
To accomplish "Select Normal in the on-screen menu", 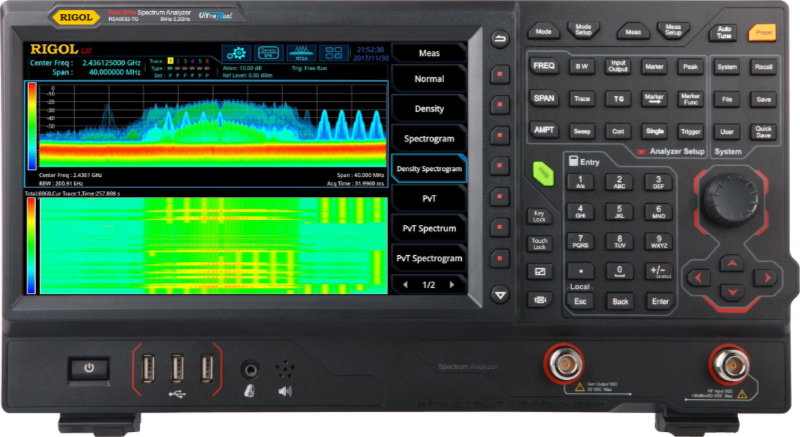I will click(x=429, y=79).
